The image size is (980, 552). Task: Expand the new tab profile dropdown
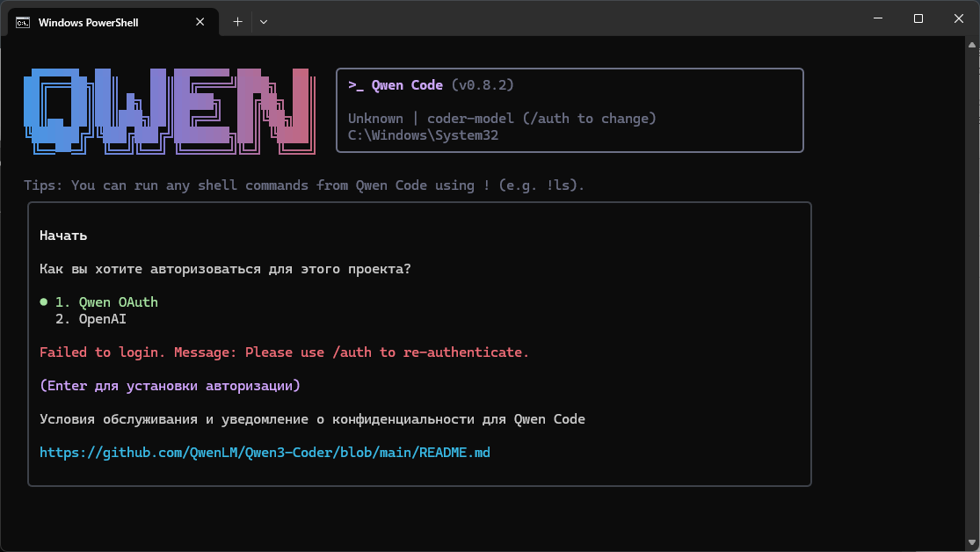tap(264, 22)
